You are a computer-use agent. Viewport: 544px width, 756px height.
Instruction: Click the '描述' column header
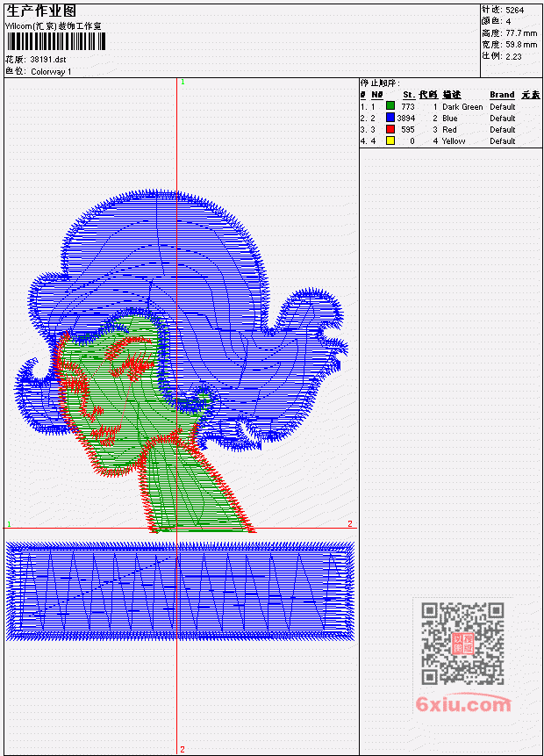click(x=452, y=95)
